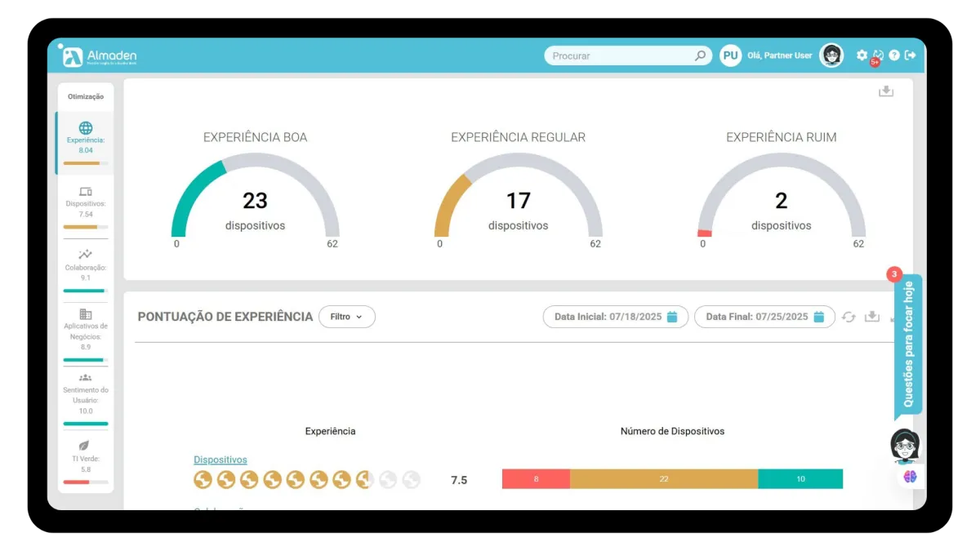Select Dispositivos: 7.54 in the sidebar

pos(86,207)
